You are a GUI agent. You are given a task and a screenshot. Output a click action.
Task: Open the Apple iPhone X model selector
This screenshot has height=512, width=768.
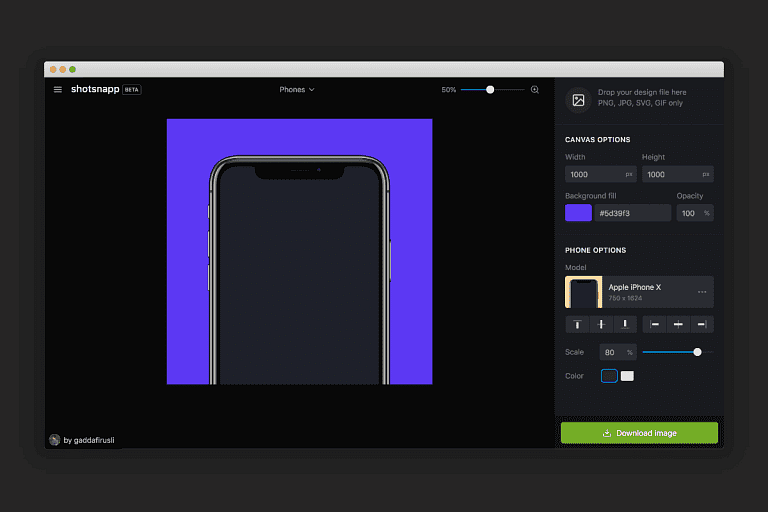click(639, 292)
